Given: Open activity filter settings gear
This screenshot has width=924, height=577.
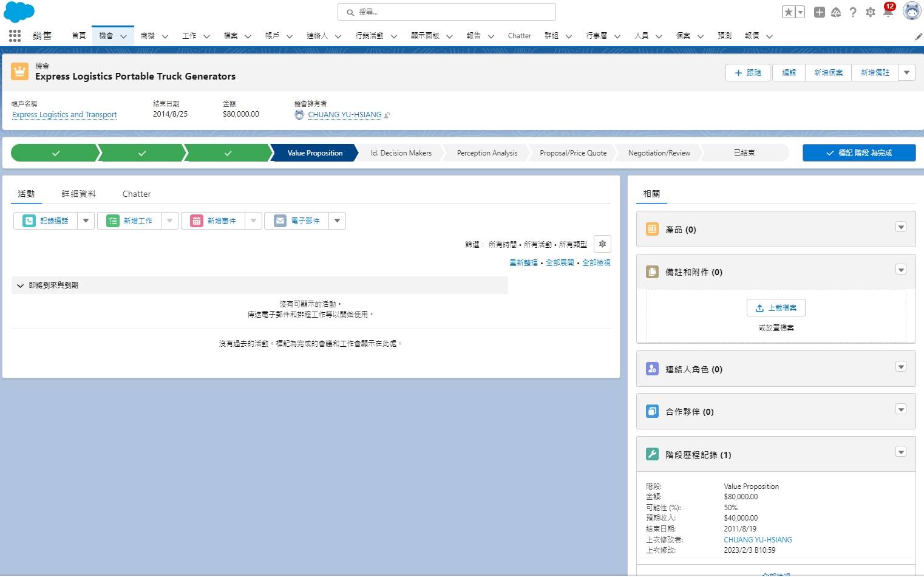Looking at the screenshot, I should [602, 244].
